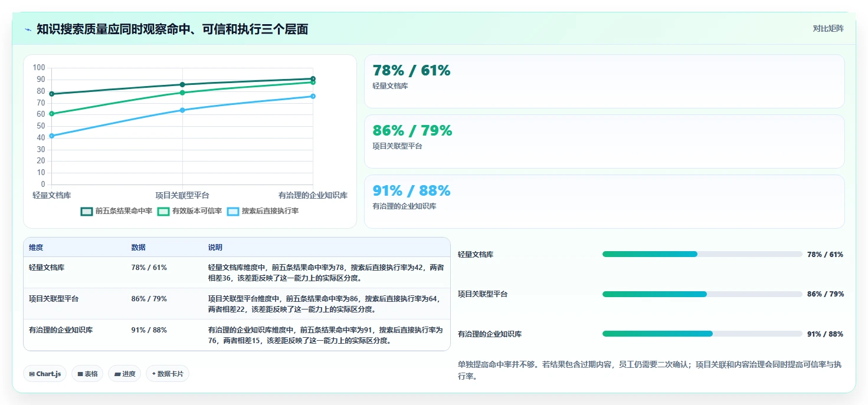
Task: Click the 轻量文档库 point at 42 on blue line
Action: click(x=52, y=136)
